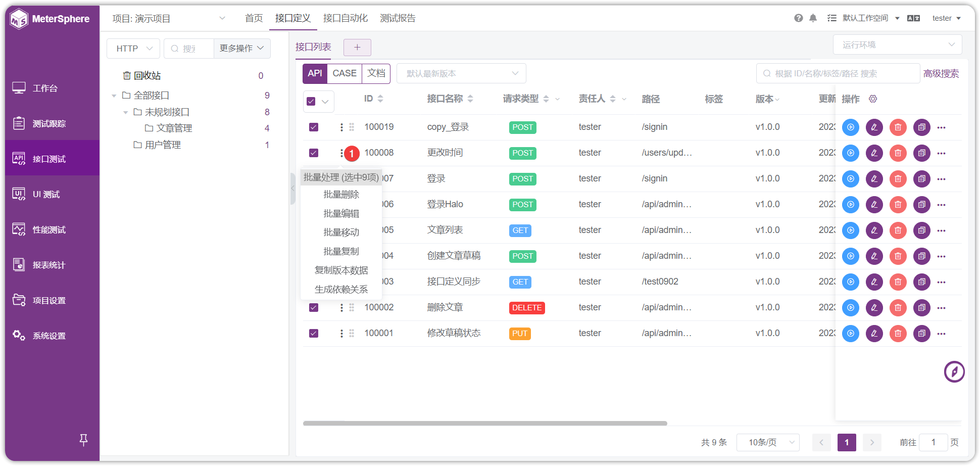The width and height of the screenshot is (980, 466).
Task: Open the tester user menu
Action: coord(946,18)
